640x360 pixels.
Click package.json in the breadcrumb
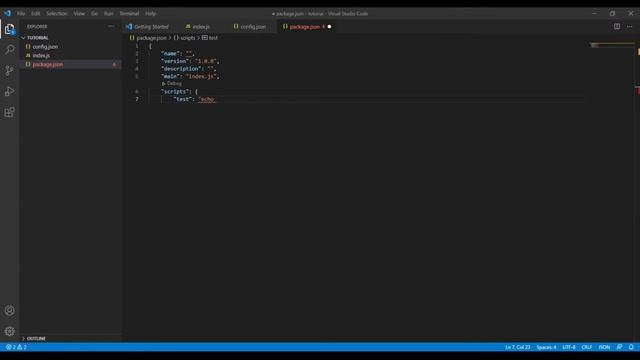pos(151,38)
